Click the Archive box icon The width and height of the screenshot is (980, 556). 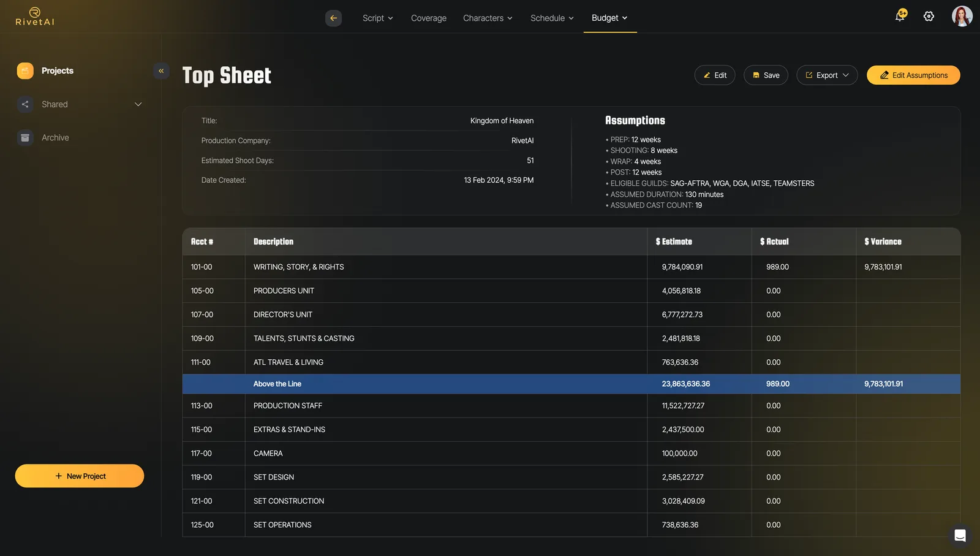25,138
